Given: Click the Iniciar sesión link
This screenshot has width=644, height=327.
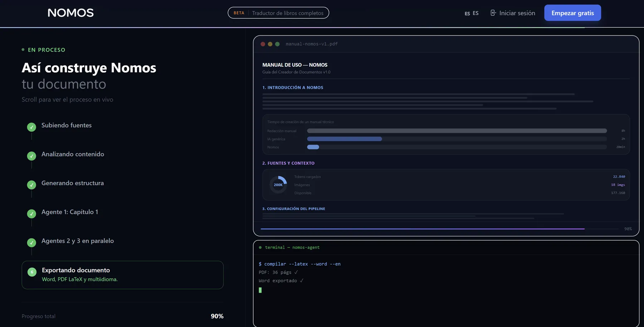Looking at the screenshot, I should [x=513, y=13].
